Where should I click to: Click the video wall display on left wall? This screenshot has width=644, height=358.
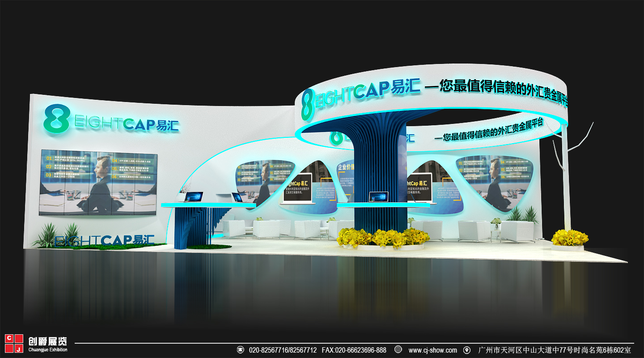(x=98, y=183)
